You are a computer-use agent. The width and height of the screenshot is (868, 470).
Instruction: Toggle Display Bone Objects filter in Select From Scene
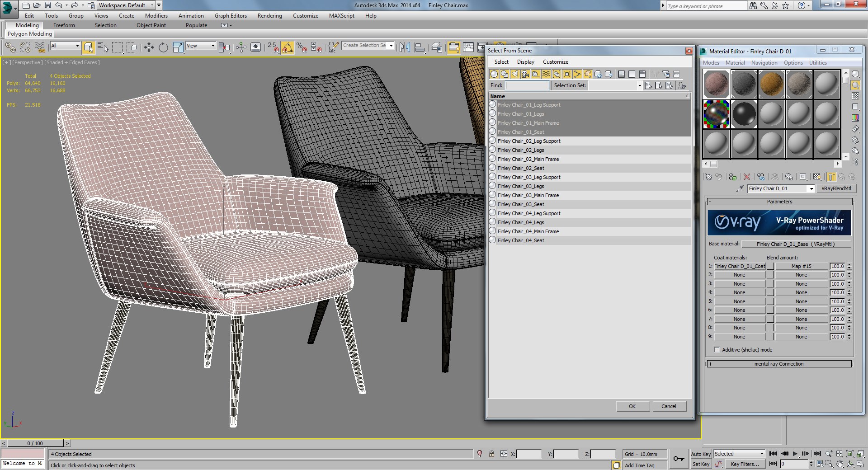577,74
